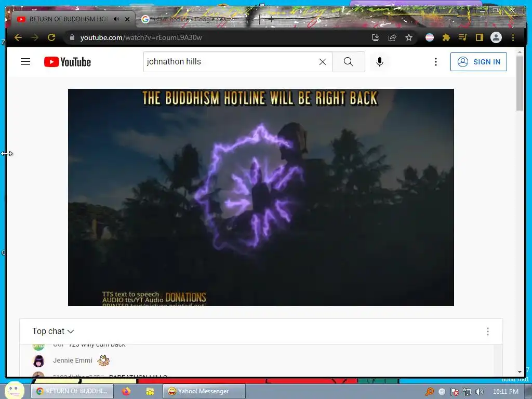
Task: View site info via the padlock icon
Action: [72, 37]
